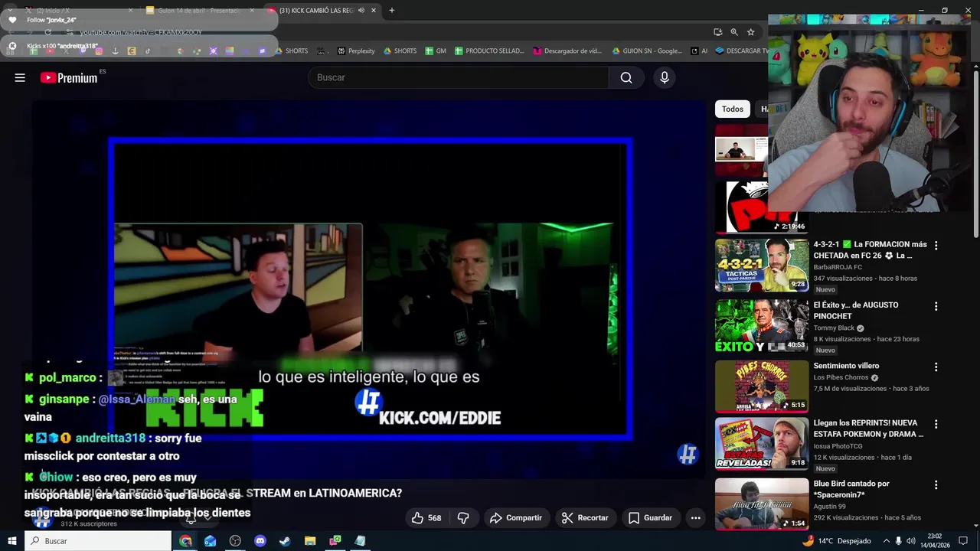Image resolution: width=980 pixels, height=551 pixels.
Task: Open options for AUGUSTO PINOCHET video
Action: (x=936, y=306)
